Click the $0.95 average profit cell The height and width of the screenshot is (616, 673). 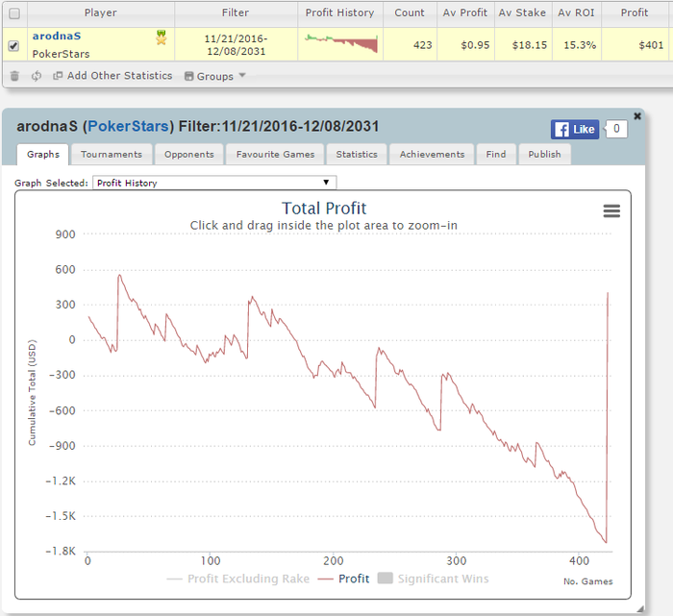[x=465, y=45]
